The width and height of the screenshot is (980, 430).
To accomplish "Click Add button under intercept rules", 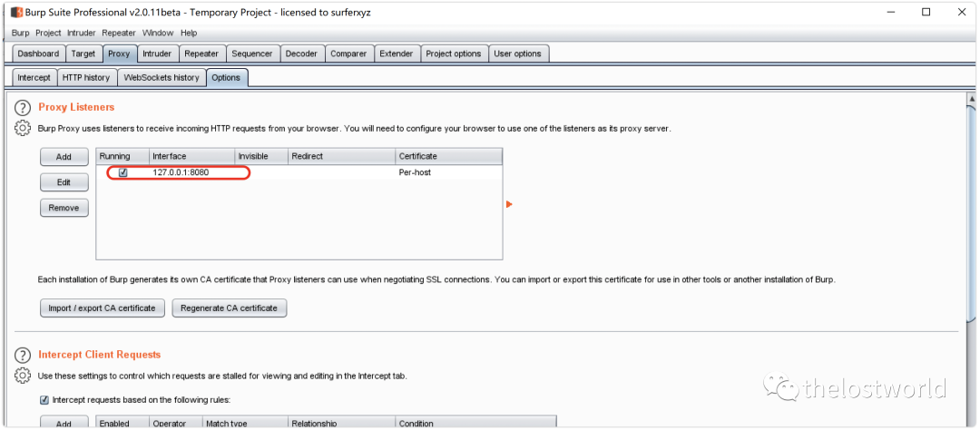I will 64,423.
